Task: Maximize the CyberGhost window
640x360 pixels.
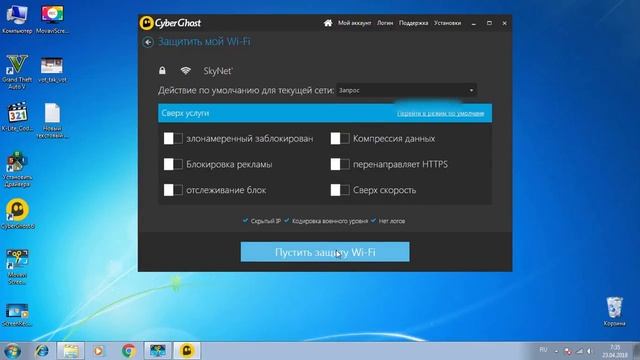Action: click(x=489, y=23)
